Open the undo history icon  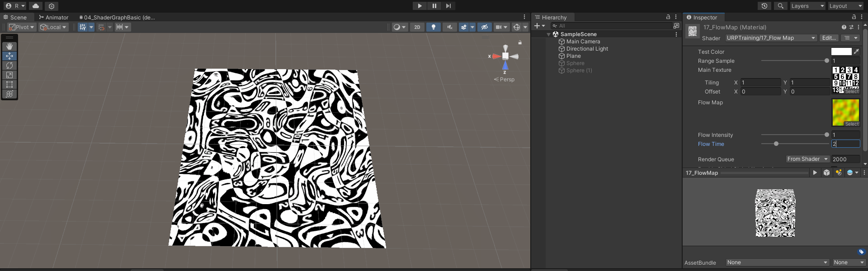[x=764, y=6]
